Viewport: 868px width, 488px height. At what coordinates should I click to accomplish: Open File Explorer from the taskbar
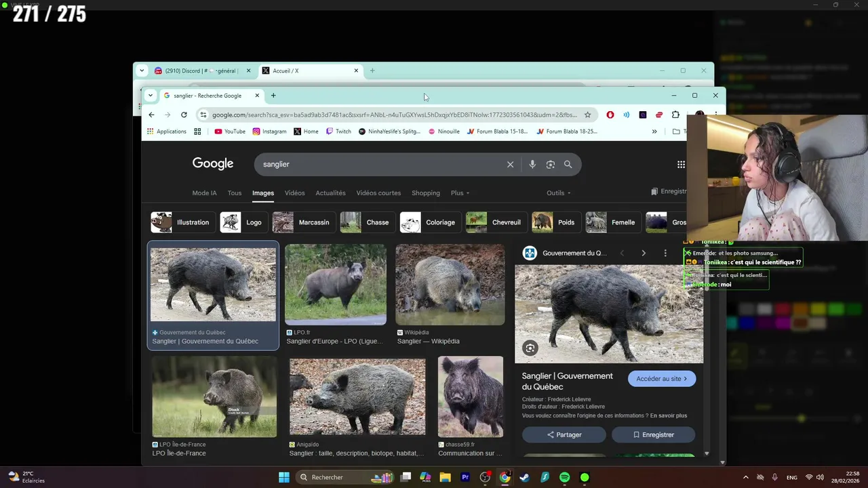(x=445, y=477)
